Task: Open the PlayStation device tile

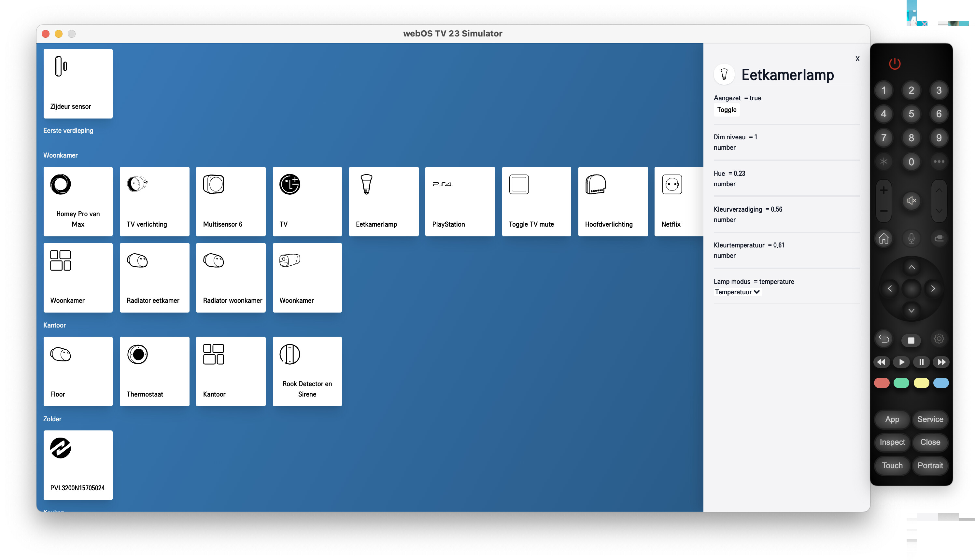Action: [x=459, y=201]
